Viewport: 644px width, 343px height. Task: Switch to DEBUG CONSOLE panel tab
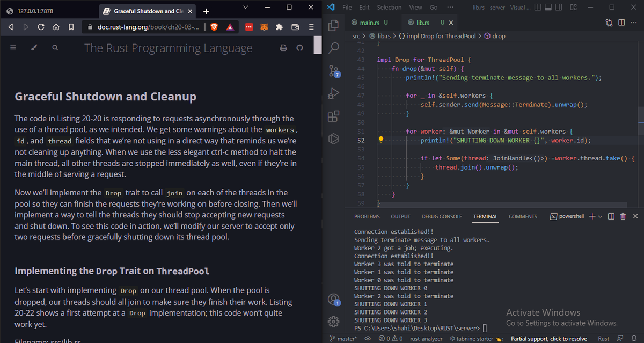(442, 216)
